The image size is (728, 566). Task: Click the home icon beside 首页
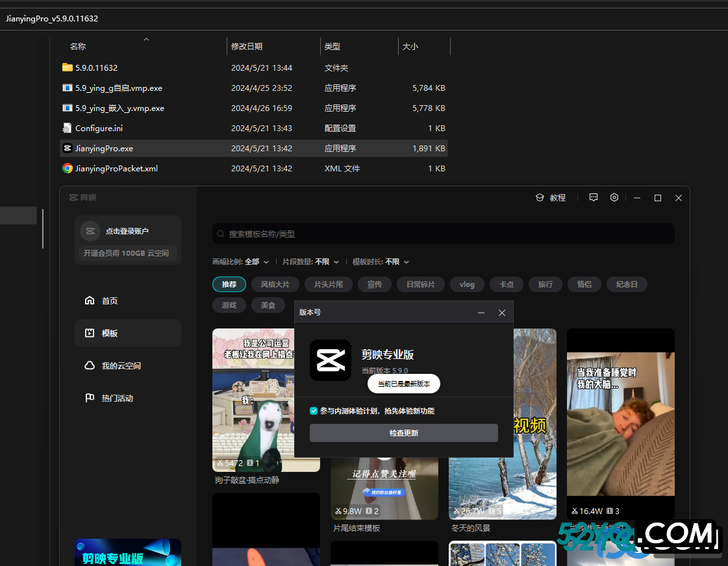click(x=90, y=301)
